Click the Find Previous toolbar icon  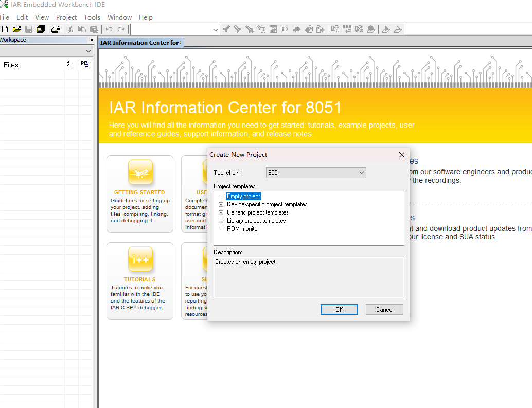coord(226,29)
